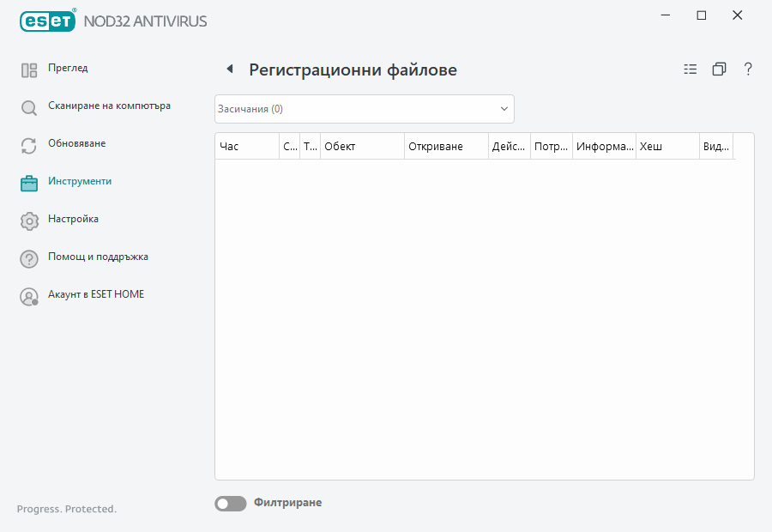Open the Инструменти briefcase icon
772x532 pixels.
point(28,182)
